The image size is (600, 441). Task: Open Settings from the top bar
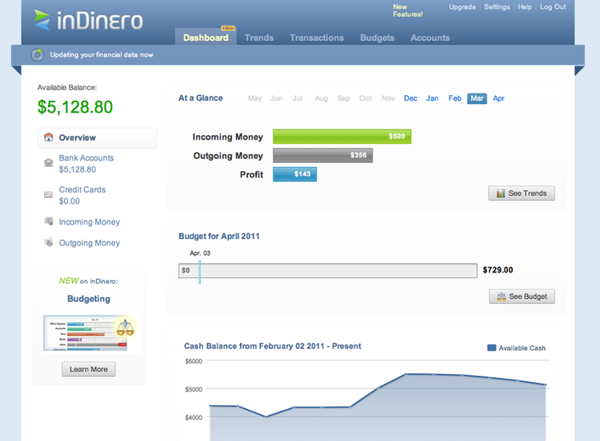497,7
